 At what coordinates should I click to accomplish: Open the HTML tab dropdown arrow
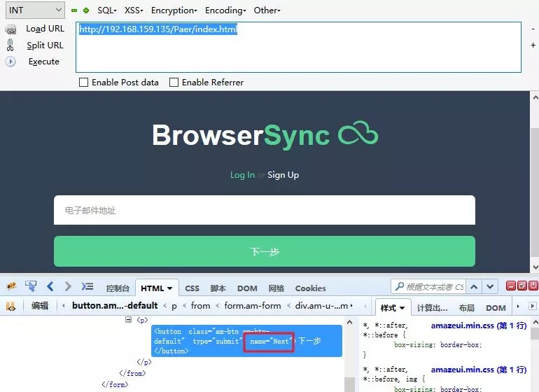[x=170, y=288]
